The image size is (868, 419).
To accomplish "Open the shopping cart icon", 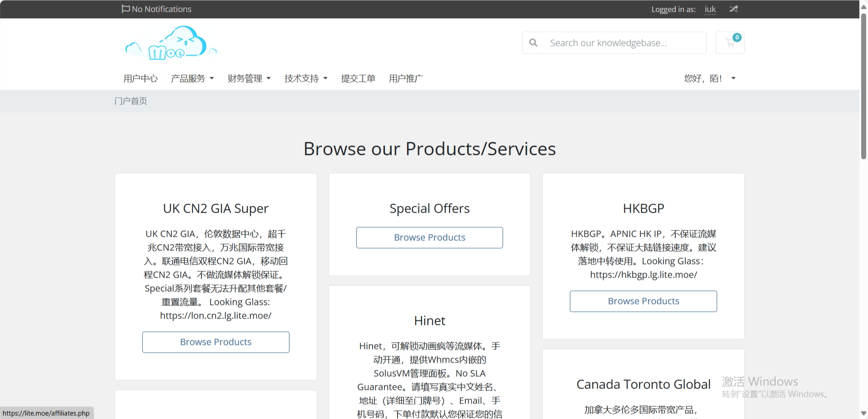I will click(730, 43).
